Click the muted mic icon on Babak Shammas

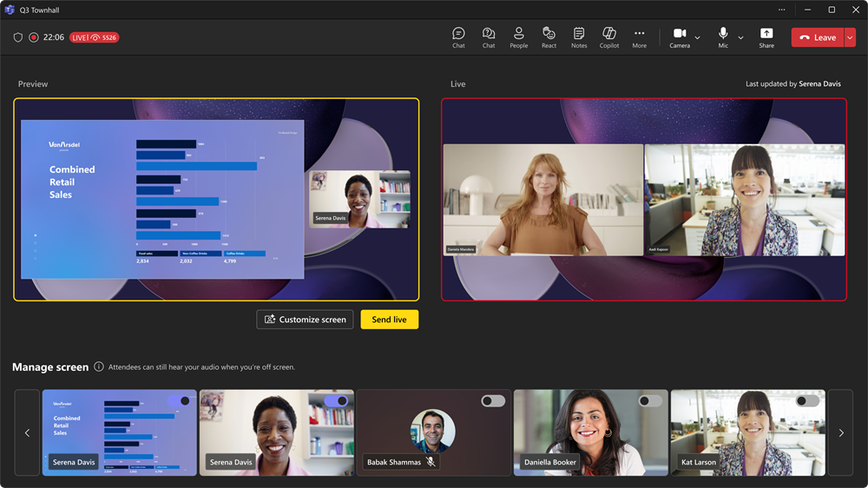pyautogui.click(x=431, y=461)
